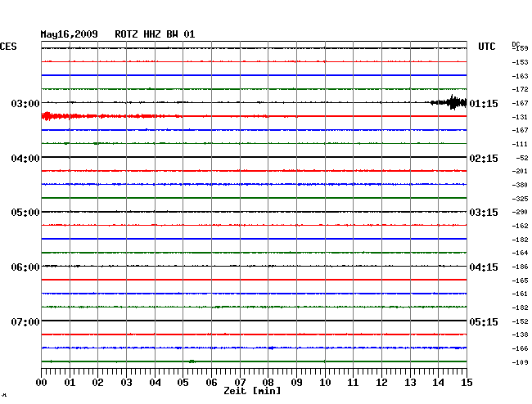Click the minute axis tick label 04
This screenshot has width=532, height=404.
tap(155, 383)
